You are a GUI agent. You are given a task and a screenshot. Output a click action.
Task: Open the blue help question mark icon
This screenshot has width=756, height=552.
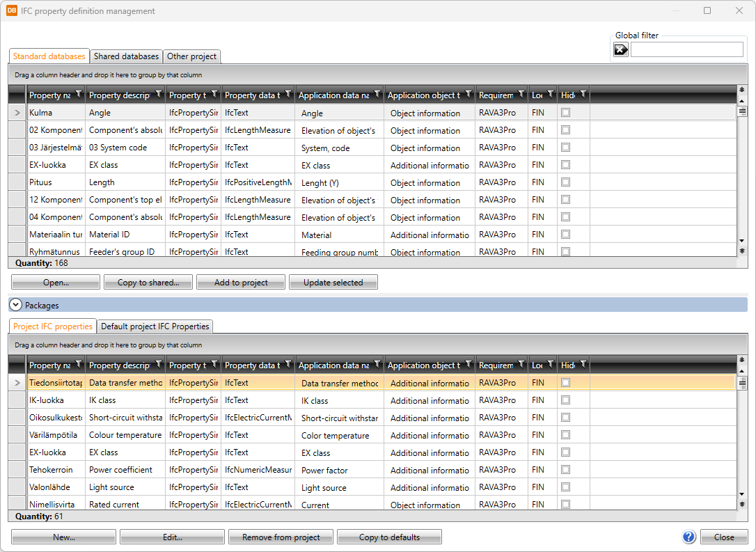[x=689, y=537]
